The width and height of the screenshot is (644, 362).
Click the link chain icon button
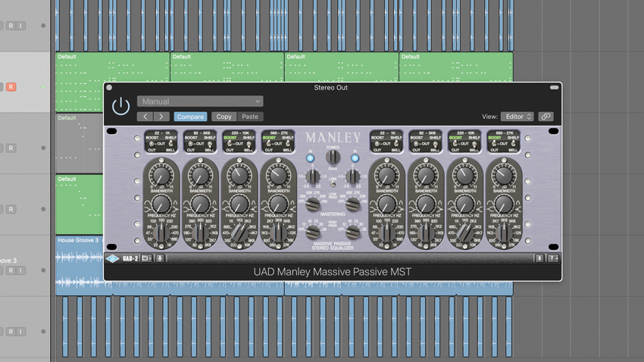click(x=546, y=117)
